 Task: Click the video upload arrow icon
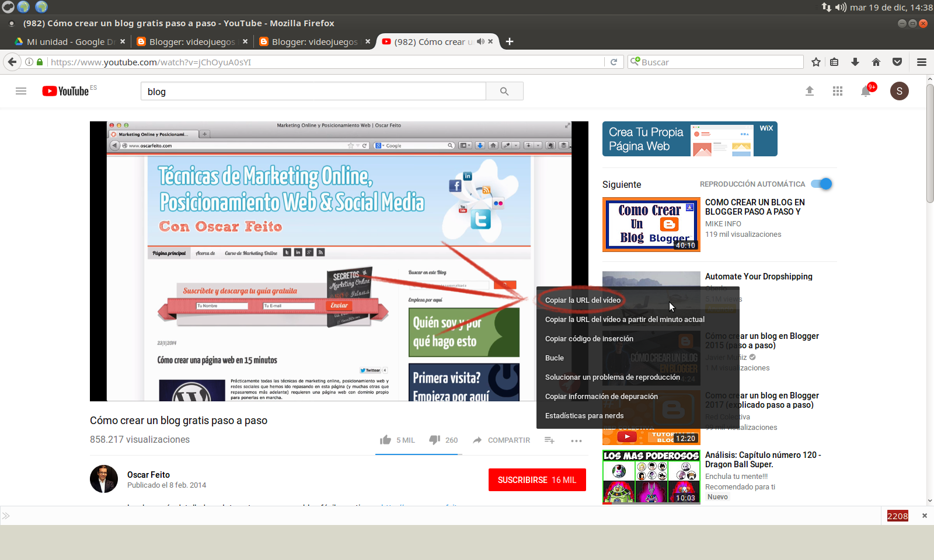click(810, 91)
